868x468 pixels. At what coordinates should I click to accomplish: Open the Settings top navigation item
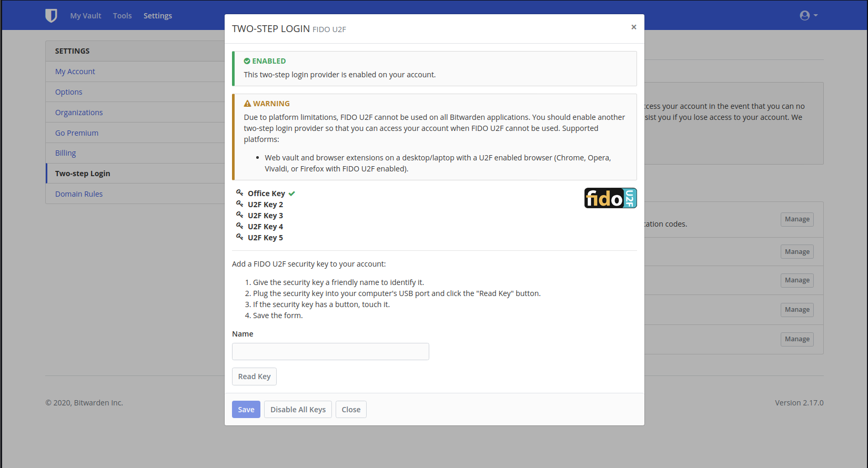point(158,16)
